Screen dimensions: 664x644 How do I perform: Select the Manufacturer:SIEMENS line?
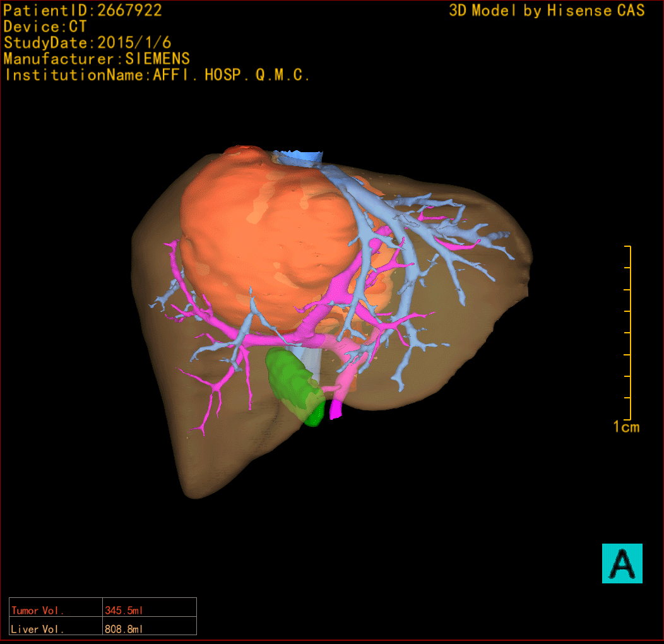point(97,59)
